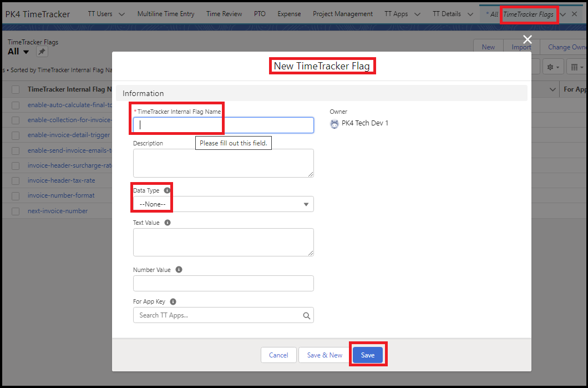This screenshot has width=588, height=388.
Task: Open the Project Management menu item
Action: (342, 14)
